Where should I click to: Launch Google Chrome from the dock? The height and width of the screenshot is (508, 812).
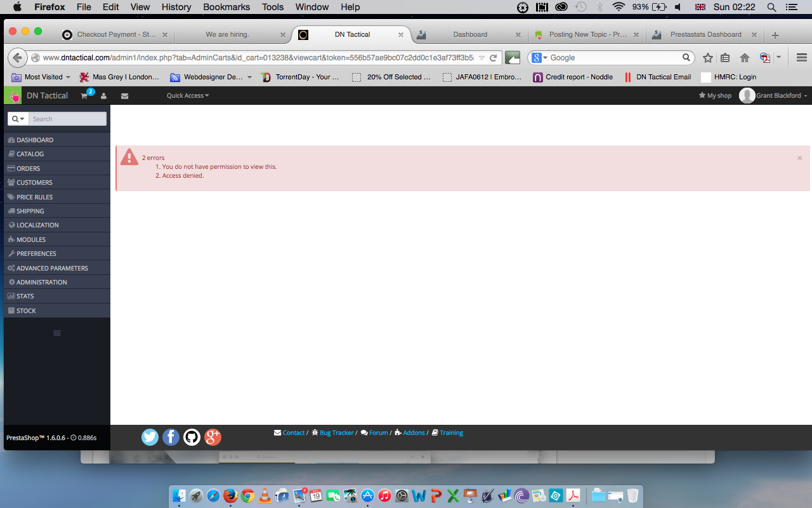[247, 495]
